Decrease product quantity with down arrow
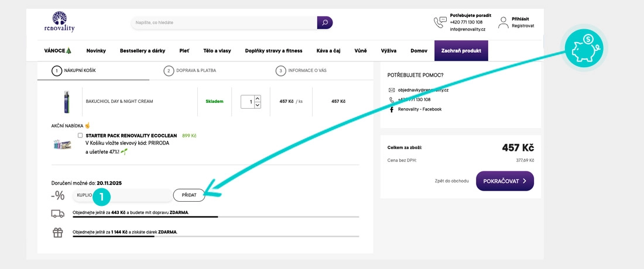The width and height of the screenshot is (644, 269). pyautogui.click(x=258, y=105)
